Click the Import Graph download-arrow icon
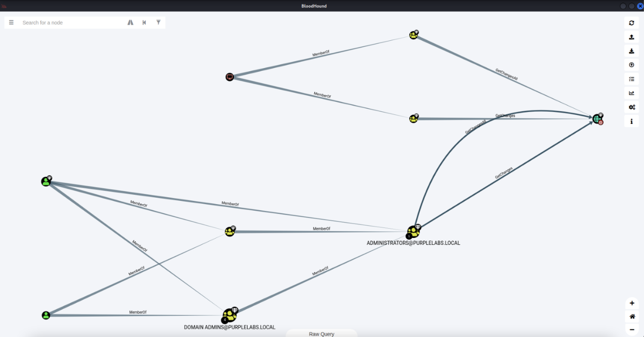 631,51
